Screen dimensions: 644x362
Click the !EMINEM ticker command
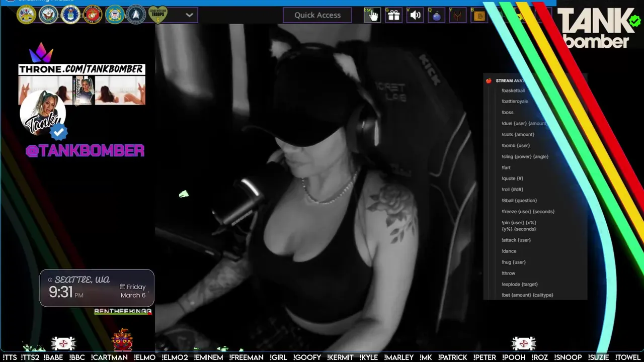(x=208, y=357)
